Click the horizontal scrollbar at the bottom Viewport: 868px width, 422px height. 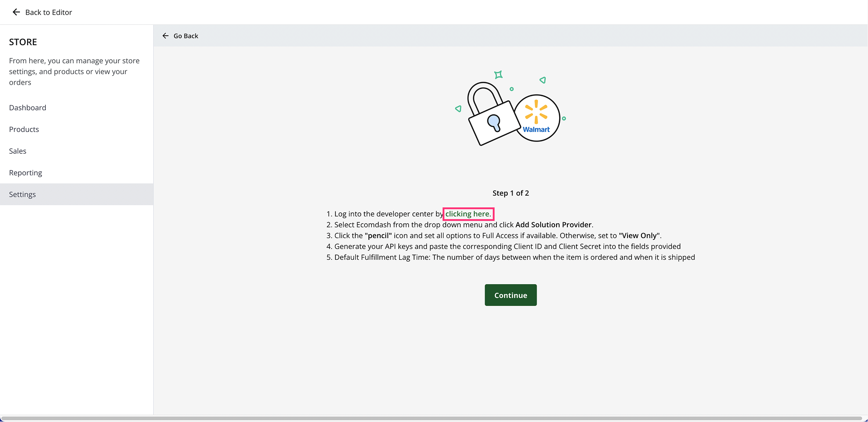click(432, 418)
